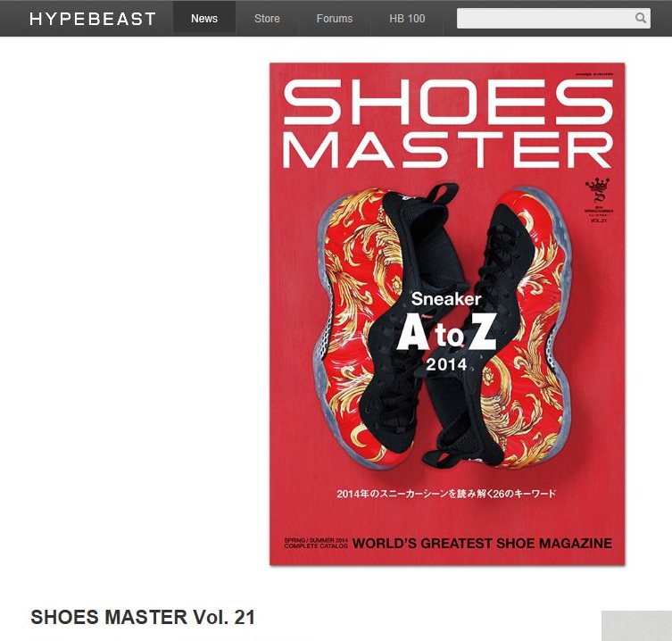Click the 2014 text on the cover

446,364
